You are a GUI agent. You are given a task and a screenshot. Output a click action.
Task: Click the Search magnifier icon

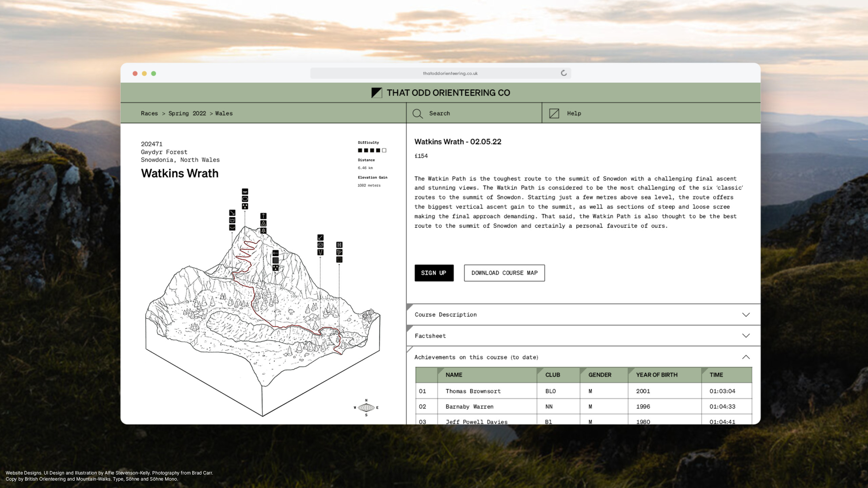[417, 114]
